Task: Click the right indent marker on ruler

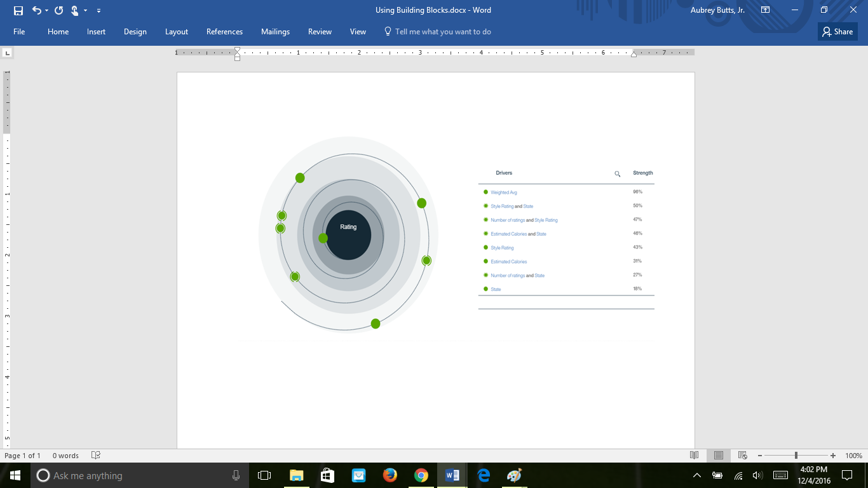Action: [x=634, y=55]
